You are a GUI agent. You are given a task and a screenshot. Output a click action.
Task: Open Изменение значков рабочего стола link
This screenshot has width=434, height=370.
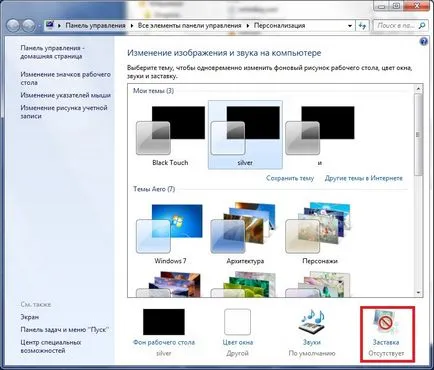tap(65, 78)
